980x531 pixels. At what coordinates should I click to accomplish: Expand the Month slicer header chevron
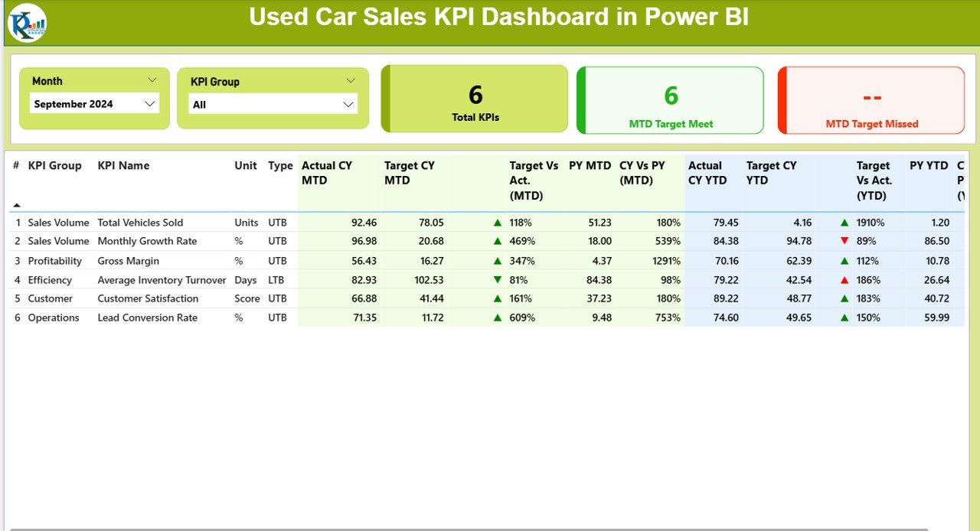tap(152, 80)
